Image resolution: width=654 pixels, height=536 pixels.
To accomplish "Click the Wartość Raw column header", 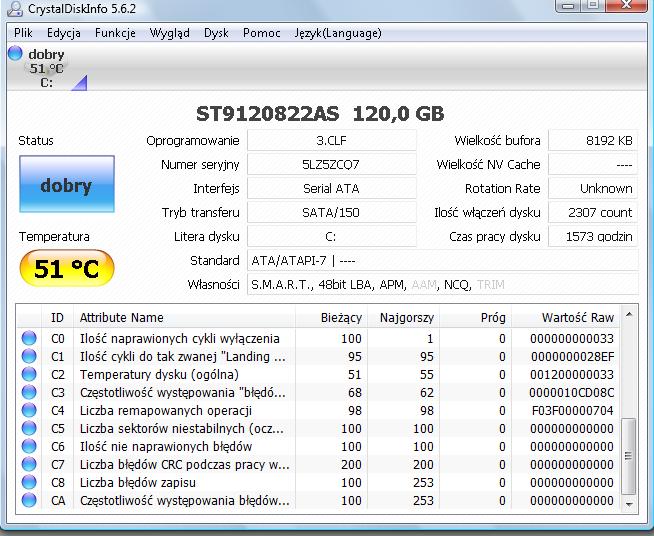I will point(566,317).
